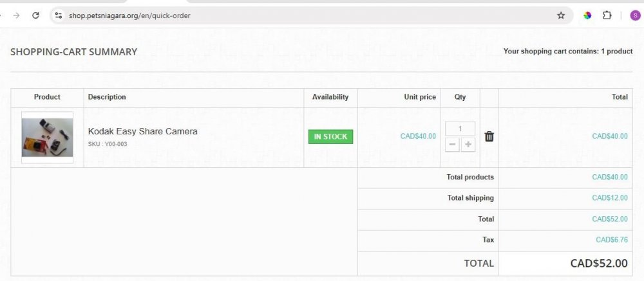The height and width of the screenshot is (281, 644).
Task: Increase quantity with the plus button
Action: (x=468, y=145)
